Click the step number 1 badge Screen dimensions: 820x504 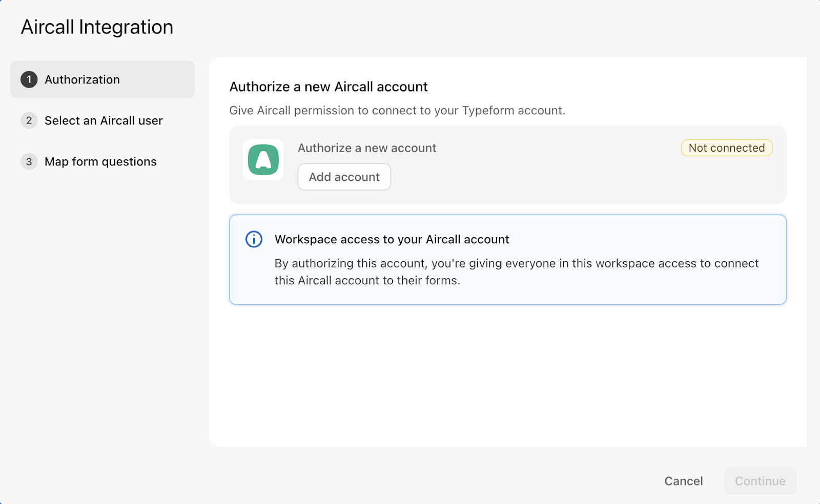29,79
